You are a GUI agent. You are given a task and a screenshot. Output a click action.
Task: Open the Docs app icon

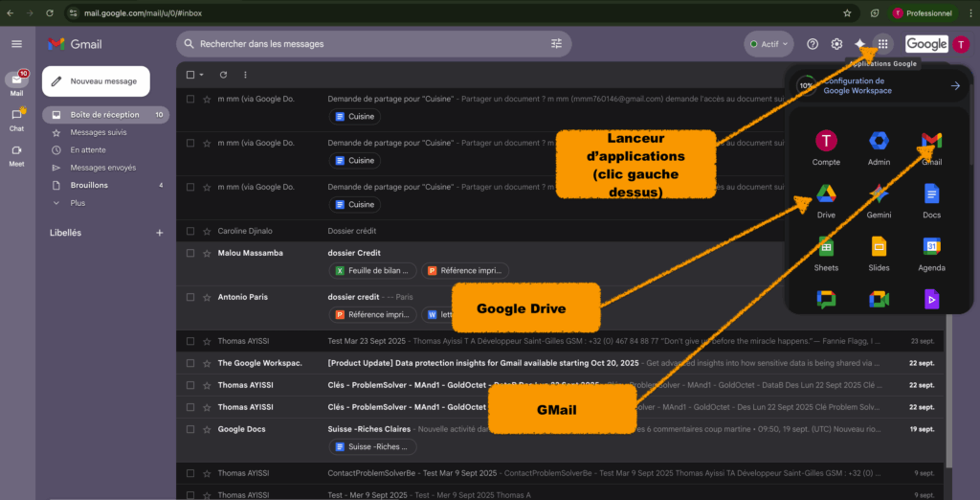click(x=931, y=195)
